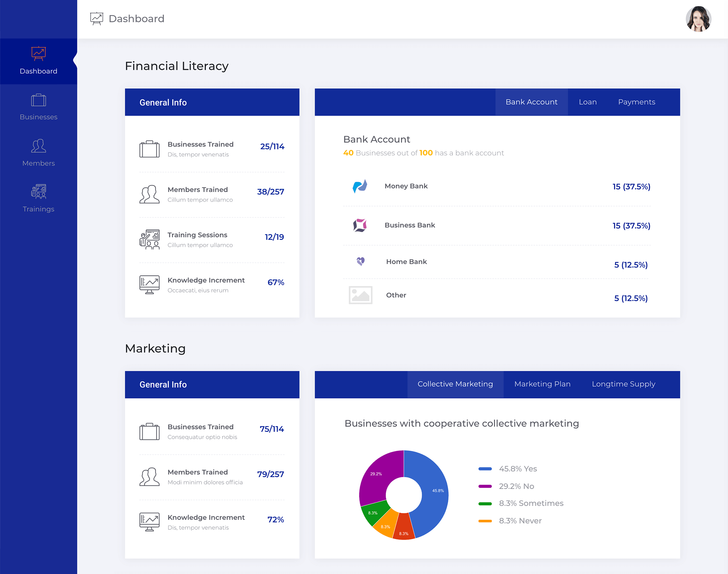The width and height of the screenshot is (728, 574).
Task: Click the 38/257 Members Trained value
Action: (x=271, y=192)
